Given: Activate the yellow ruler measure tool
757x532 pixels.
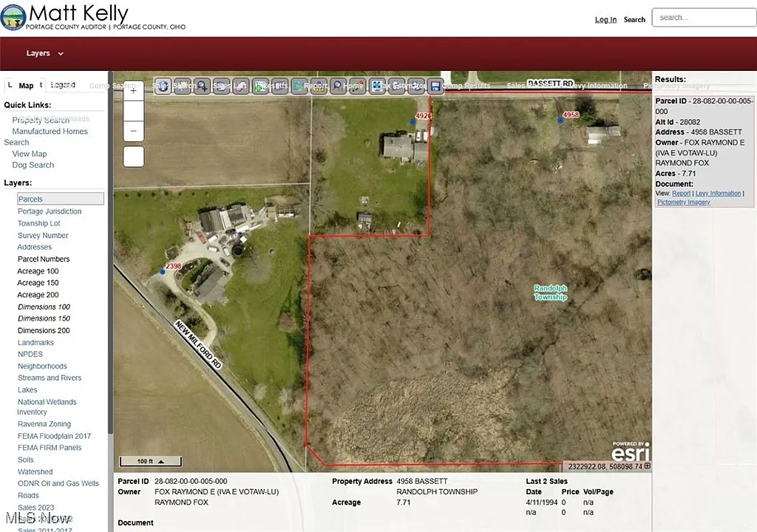Looking at the screenshot, I should pyautogui.click(x=319, y=86).
